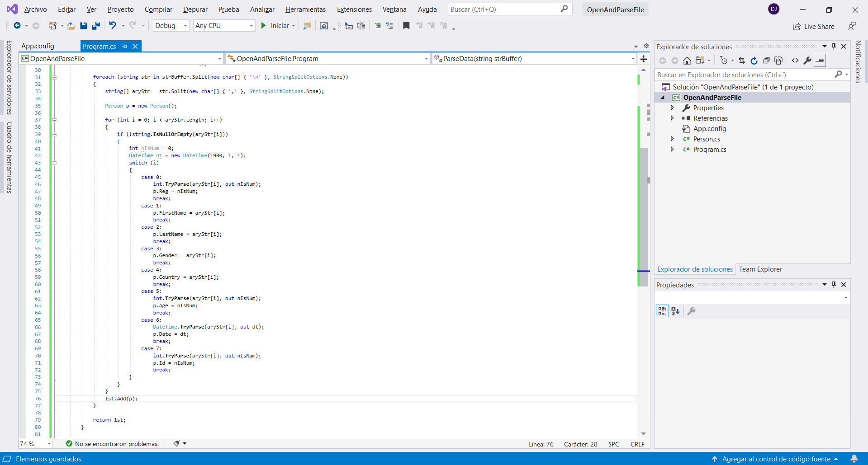The width and height of the screenshot is (868, 465).
Task: Expand the Properties node in tree
Action: (x=672, y=108)
